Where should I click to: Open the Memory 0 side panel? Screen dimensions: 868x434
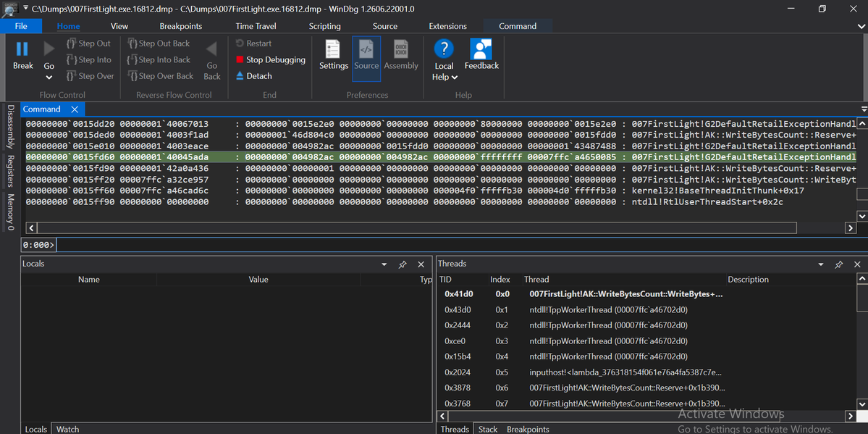[x=10, y=212]
